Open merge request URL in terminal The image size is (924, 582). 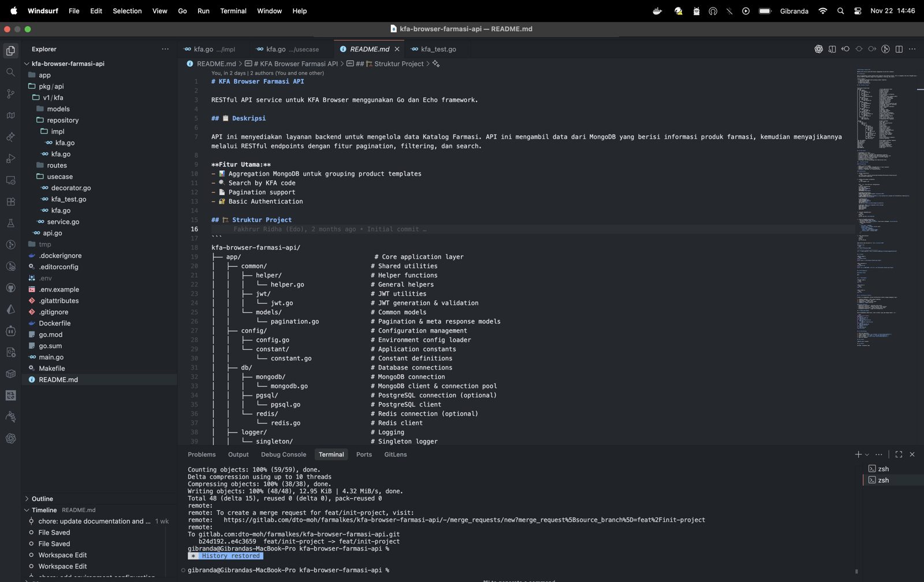coord(464,520)
